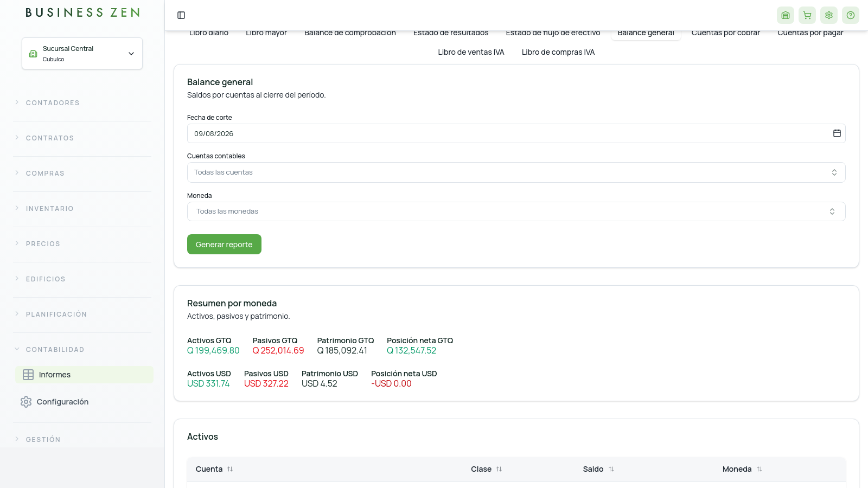Click the Generar reporte button
Image resolution: width=868 pixels, height=488 pixels.
(224, 245)
